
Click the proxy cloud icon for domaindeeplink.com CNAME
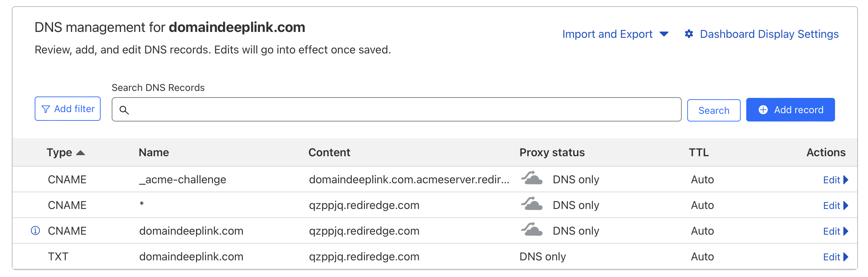pos(532,229)
